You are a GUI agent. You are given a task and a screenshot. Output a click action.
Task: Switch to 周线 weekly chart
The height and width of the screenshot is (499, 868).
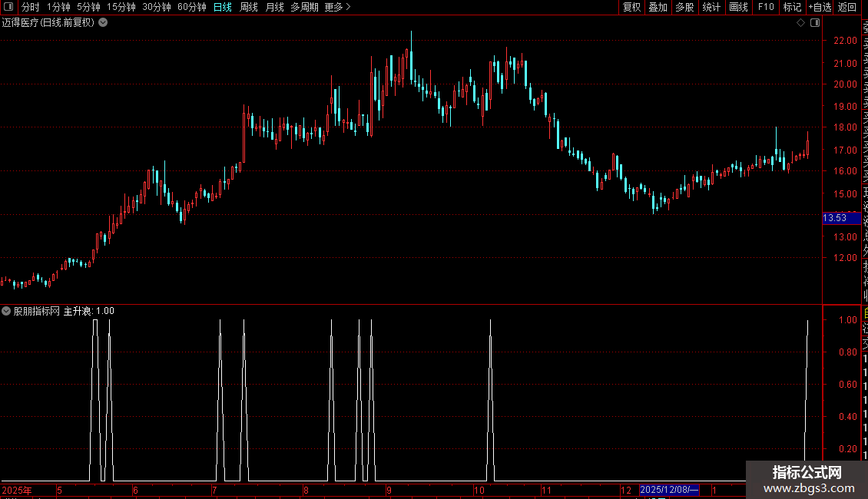249,7
